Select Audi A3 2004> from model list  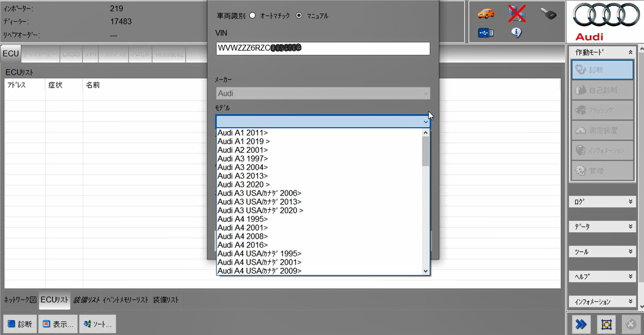319,167
